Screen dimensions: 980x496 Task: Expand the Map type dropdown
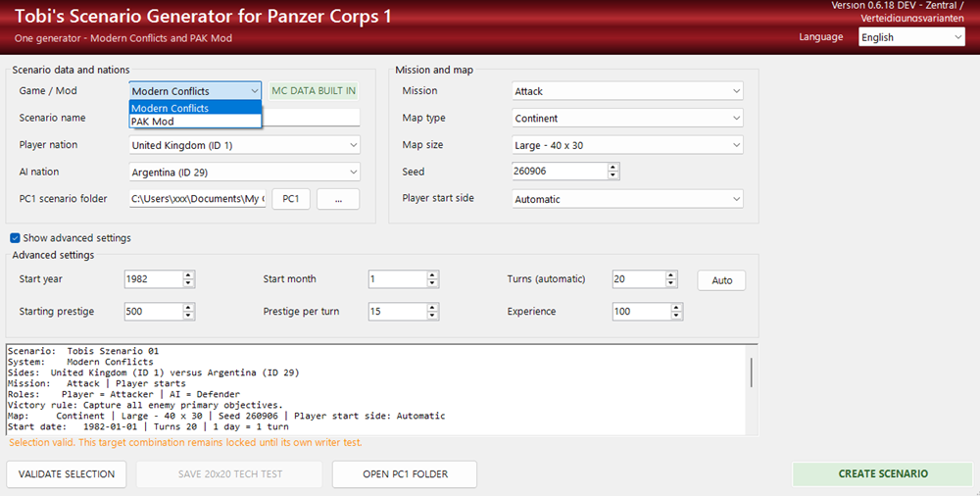pyautogui.click(x=627, y=119)
